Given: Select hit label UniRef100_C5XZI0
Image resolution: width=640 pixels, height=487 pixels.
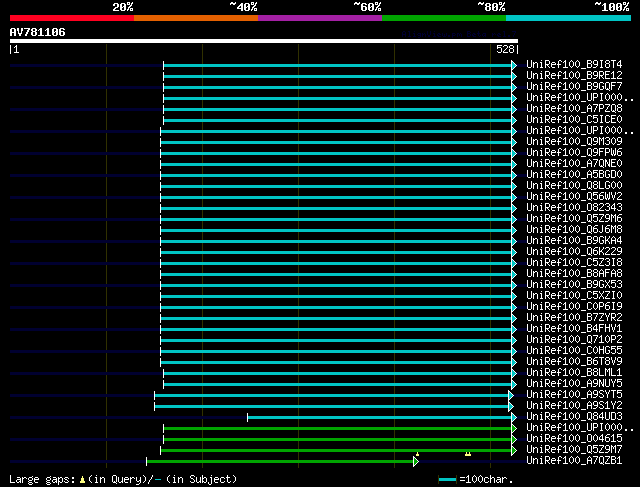Looking at the screenshot, I should [x=574, y=296].
